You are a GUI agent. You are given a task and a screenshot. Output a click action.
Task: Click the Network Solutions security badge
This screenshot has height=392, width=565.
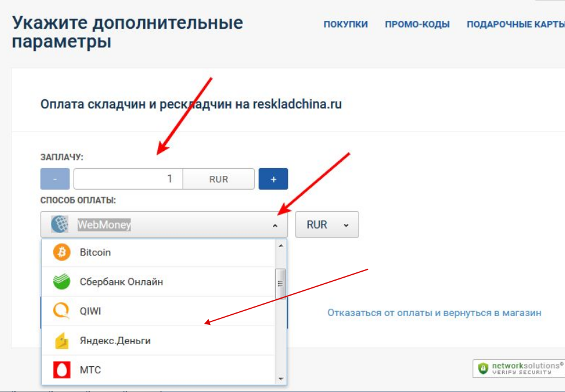tap(518, 368)
